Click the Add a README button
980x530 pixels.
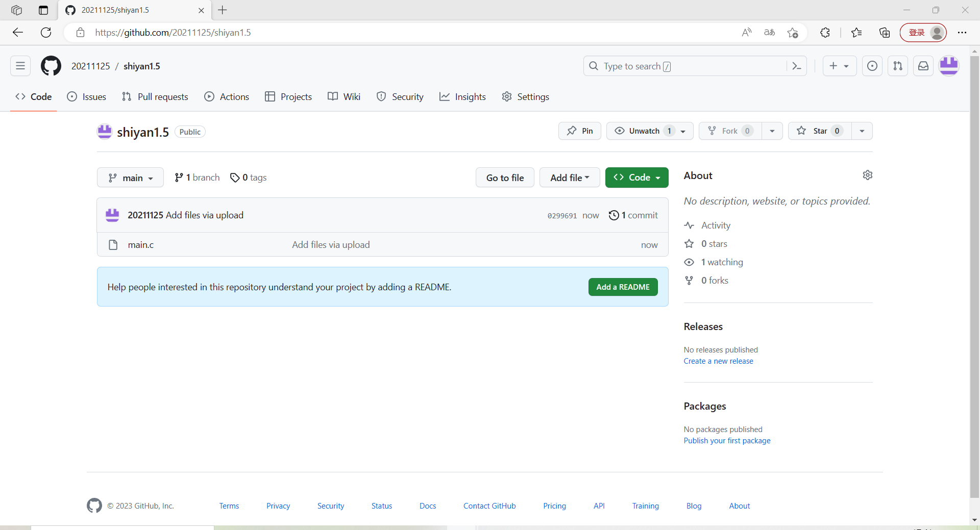pos(623,287)
